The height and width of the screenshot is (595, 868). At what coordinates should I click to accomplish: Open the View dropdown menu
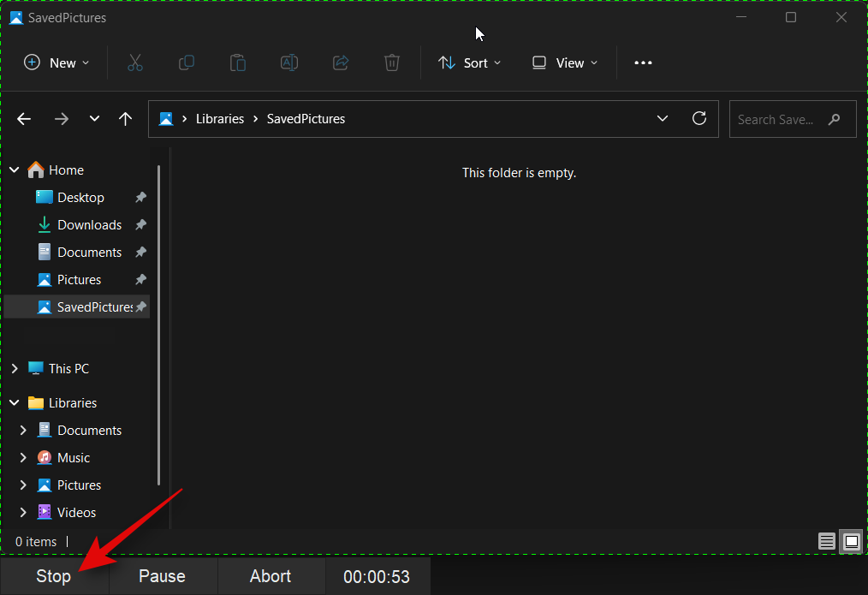[x=565, y=62]
